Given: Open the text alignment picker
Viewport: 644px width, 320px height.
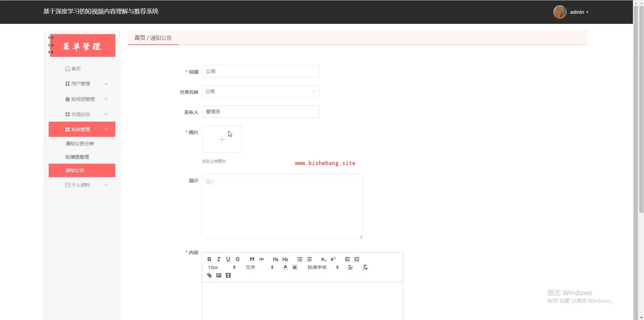Looking at the screenshot, I should coord(350,267).
